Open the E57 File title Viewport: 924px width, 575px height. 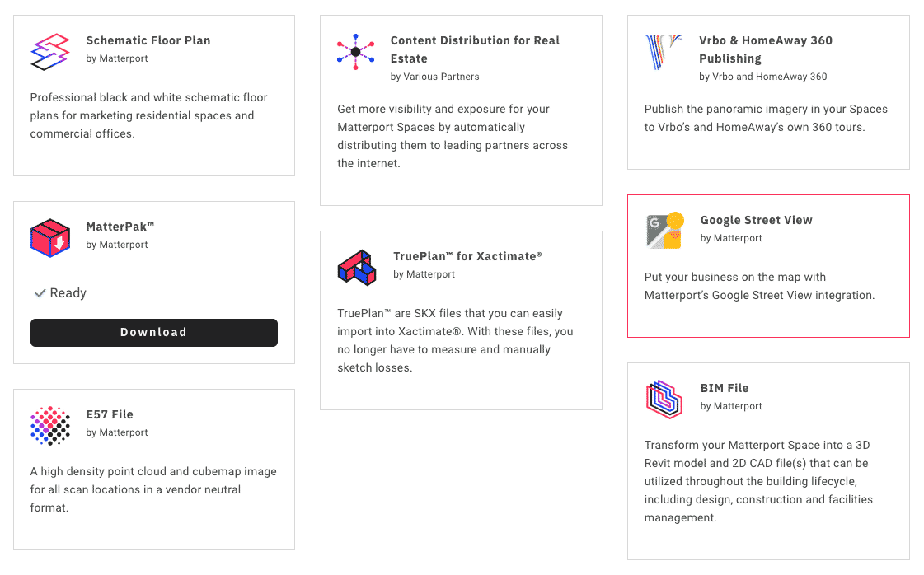pos(110,414)
